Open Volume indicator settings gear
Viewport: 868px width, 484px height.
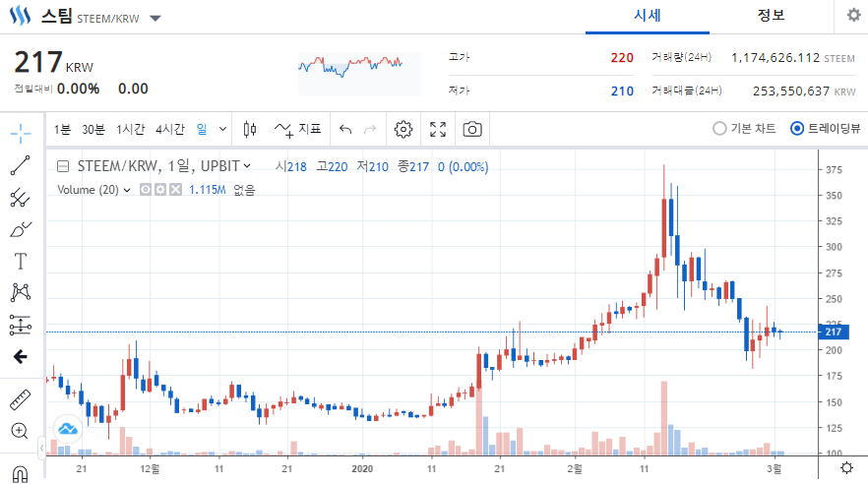pyautogui.click(x=160, y=190)
